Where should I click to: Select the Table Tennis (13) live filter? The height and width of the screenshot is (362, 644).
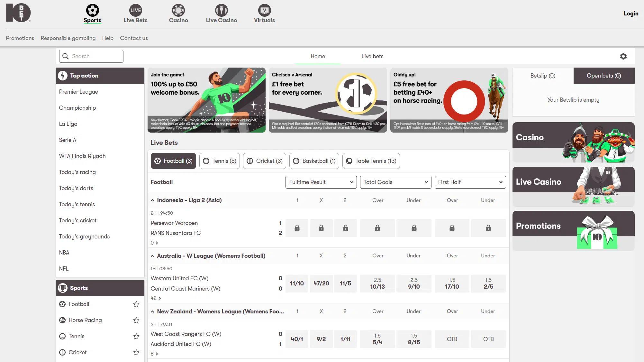pos(371,161)
